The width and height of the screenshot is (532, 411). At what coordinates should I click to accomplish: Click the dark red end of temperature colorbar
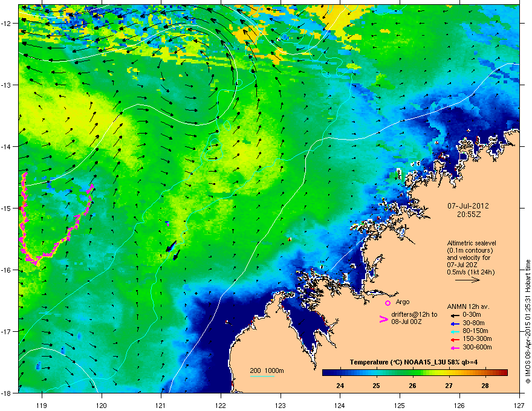[503, 373]
